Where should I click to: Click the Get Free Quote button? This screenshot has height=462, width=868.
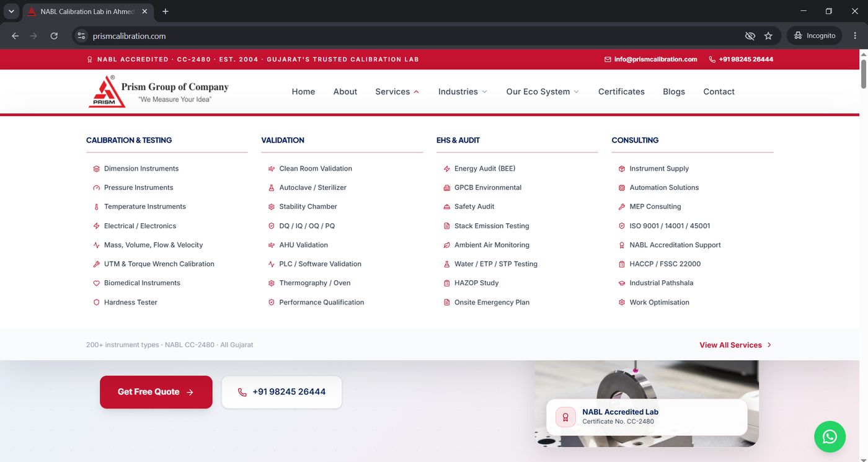(156, 392)
